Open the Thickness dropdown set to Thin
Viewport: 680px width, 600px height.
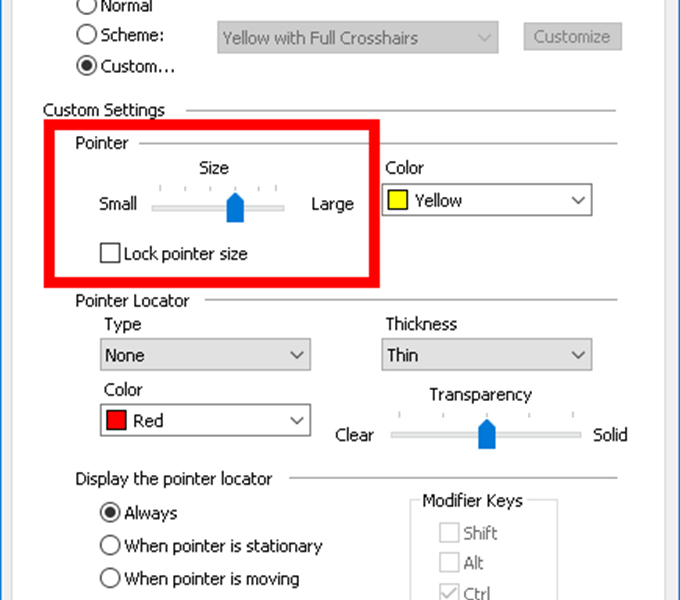(x=487, y=355)
